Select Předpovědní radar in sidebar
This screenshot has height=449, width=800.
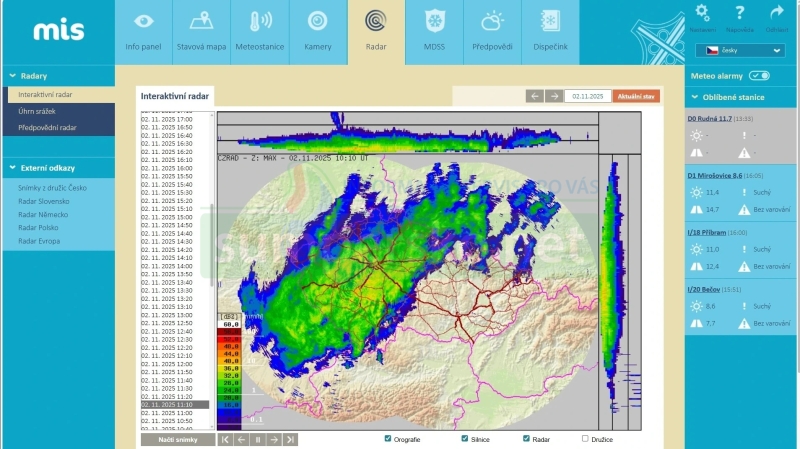(x=47, y=127)
